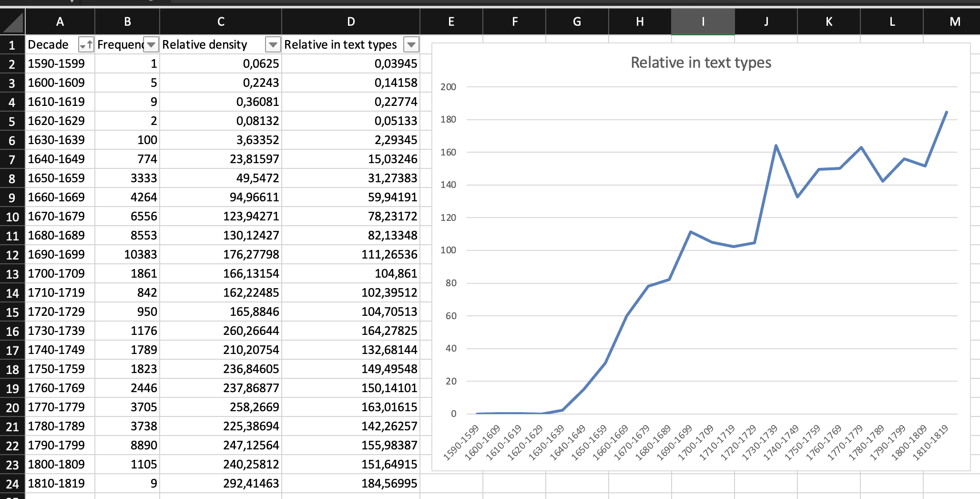Select the 'Relative in text types' header cell
980x499 pixels.
pos(351,45)
